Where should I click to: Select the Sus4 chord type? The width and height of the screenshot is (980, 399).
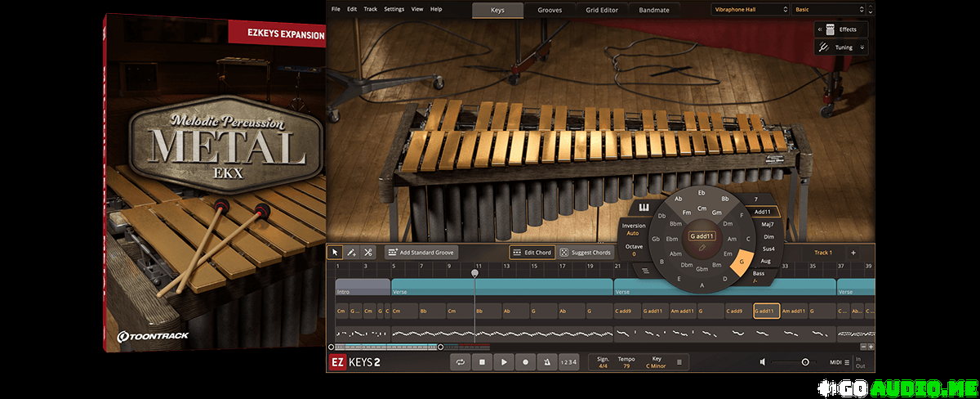click(768, 248)
